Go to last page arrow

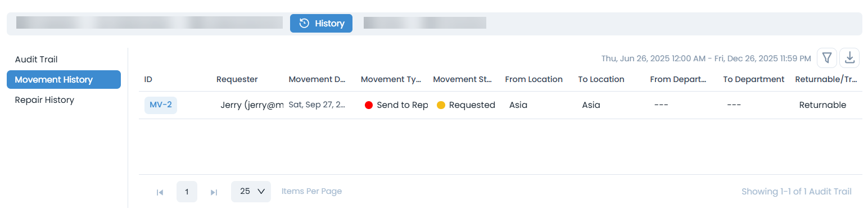(x=214, y=192)
